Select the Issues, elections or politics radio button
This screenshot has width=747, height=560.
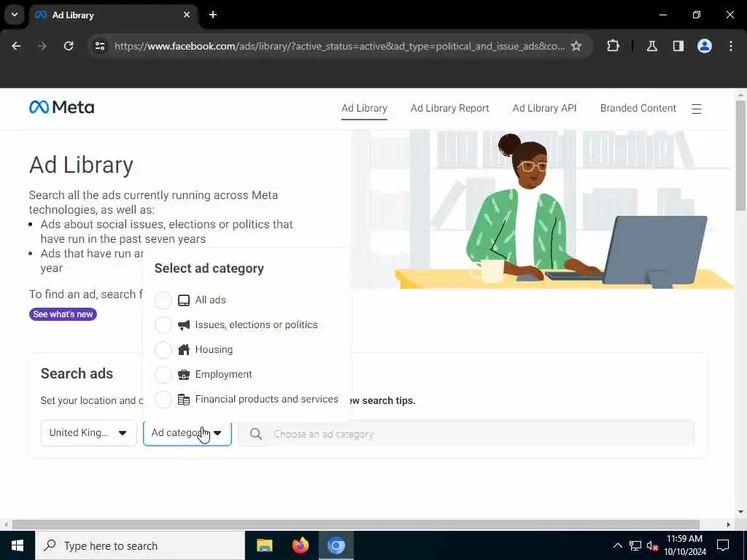163,324
